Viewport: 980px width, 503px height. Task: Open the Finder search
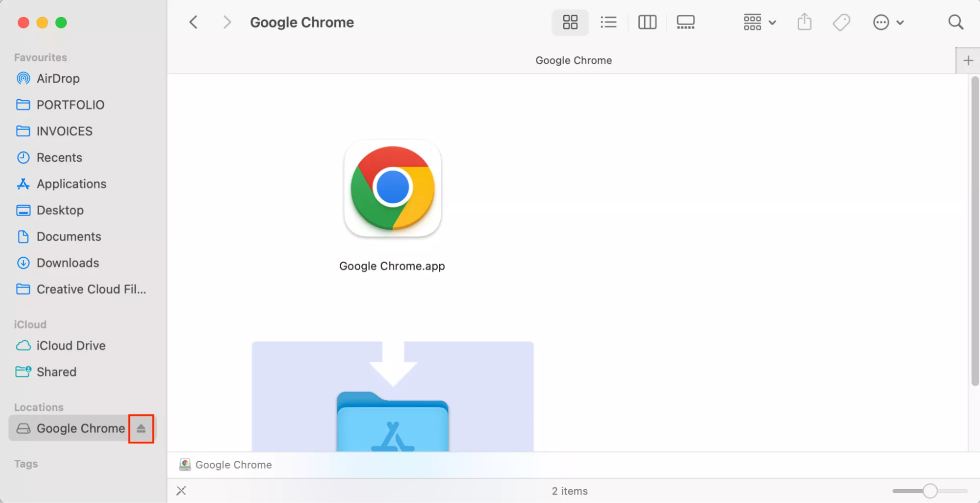point(955,22)
